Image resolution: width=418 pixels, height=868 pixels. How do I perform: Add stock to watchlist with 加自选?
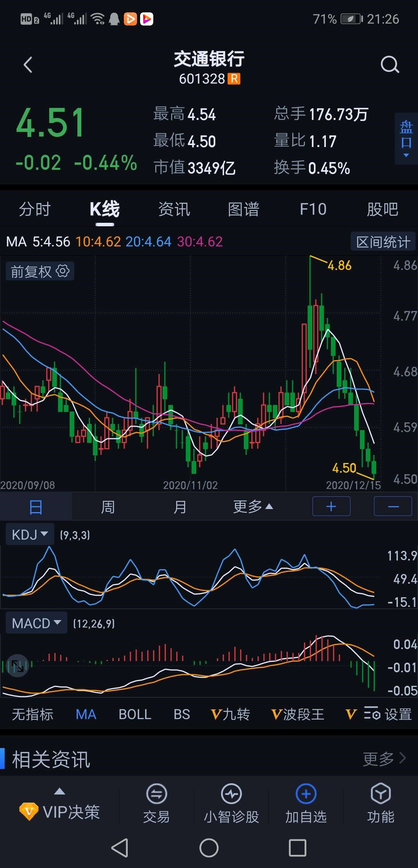(x=306, y=803)
